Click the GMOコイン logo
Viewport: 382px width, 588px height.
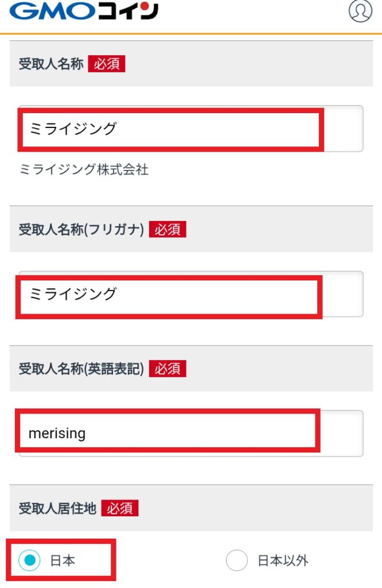pos(84,11)
